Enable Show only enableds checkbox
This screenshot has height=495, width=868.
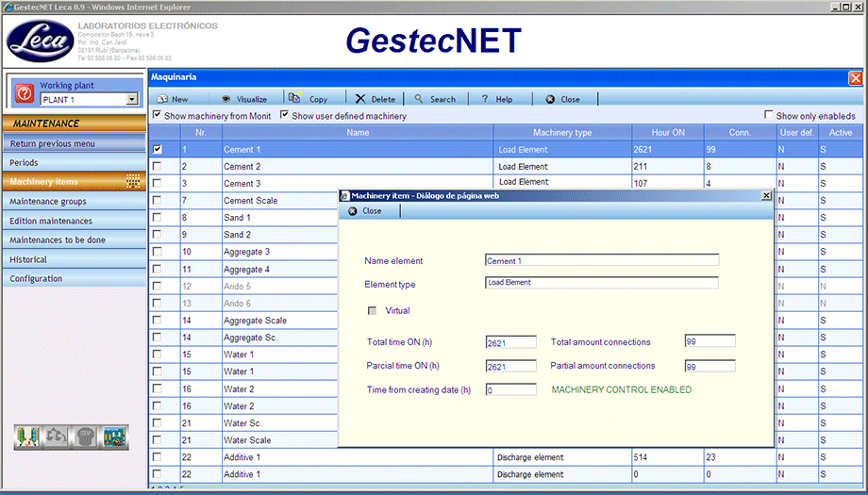[768, 114]
